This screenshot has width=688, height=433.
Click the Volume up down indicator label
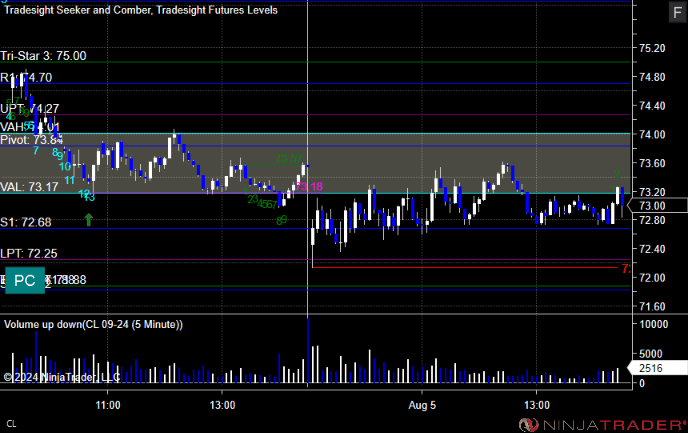93,324
